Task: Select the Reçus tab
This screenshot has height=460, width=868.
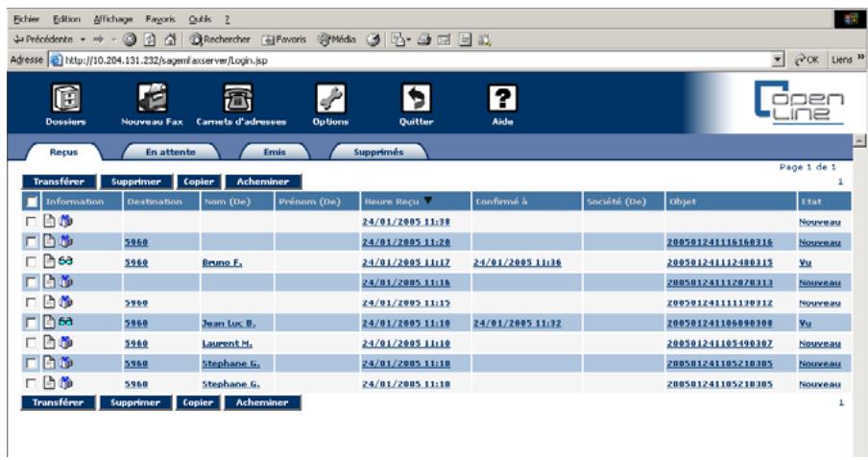Action: [63, 152]
